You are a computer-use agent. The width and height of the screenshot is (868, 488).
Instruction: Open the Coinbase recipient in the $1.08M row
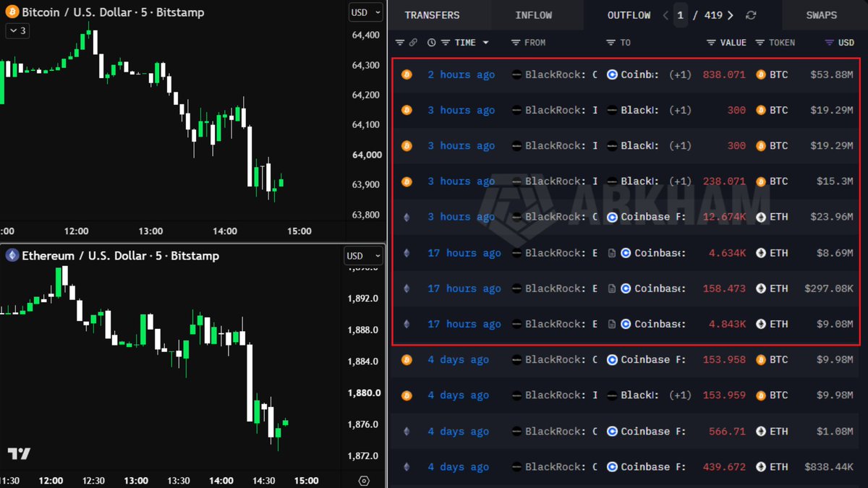pos(646,432)
